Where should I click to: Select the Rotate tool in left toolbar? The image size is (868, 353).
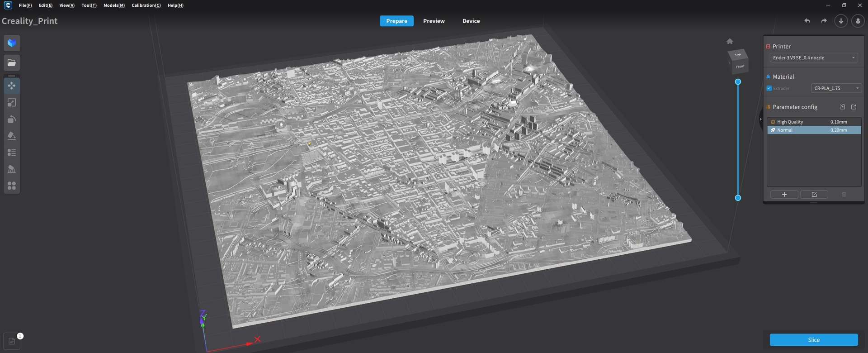pos(12,119)
